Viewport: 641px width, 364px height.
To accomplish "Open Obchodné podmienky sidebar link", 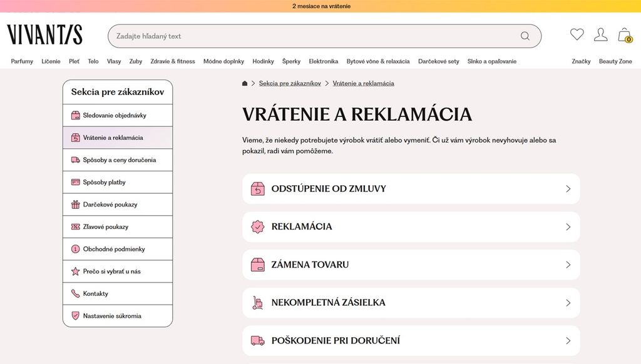I will click(118, 249).
